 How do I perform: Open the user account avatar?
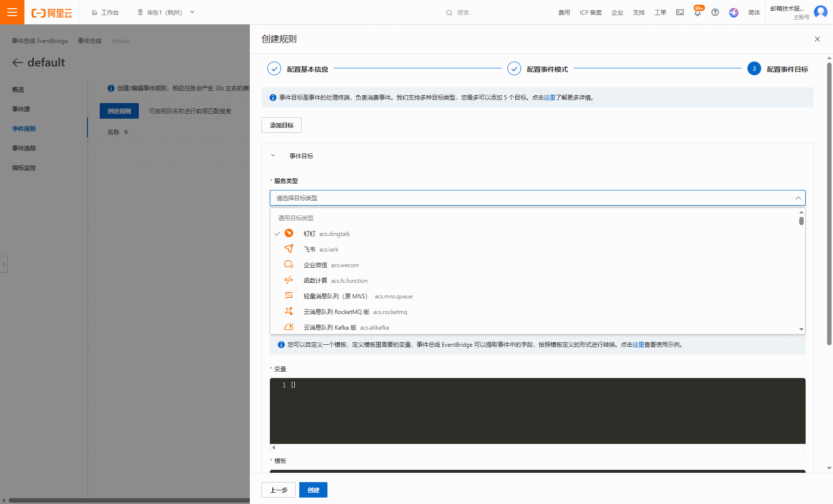(821, 12)
